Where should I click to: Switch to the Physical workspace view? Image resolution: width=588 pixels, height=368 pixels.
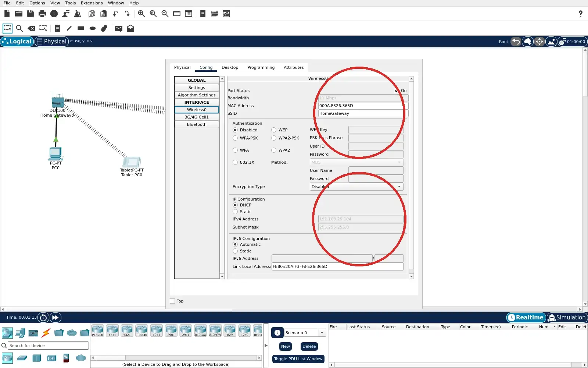[51, 42]
